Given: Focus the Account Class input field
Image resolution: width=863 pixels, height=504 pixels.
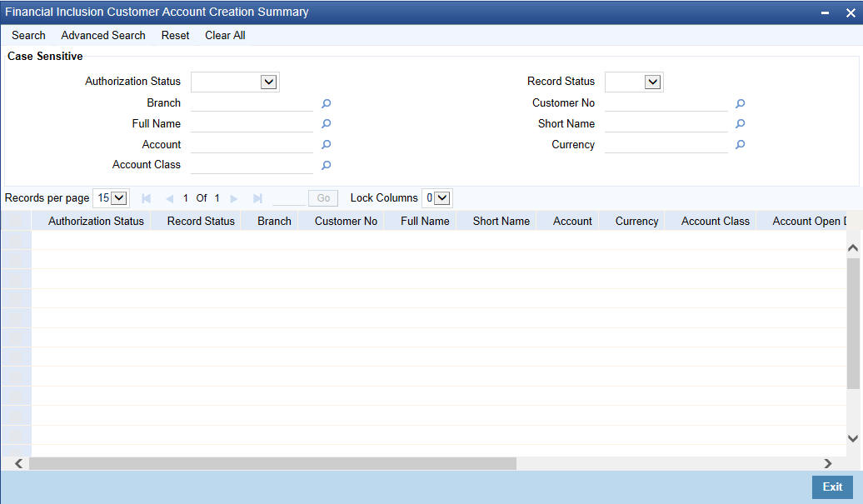Looking at the screenshot, I should [x=252, y=165].
